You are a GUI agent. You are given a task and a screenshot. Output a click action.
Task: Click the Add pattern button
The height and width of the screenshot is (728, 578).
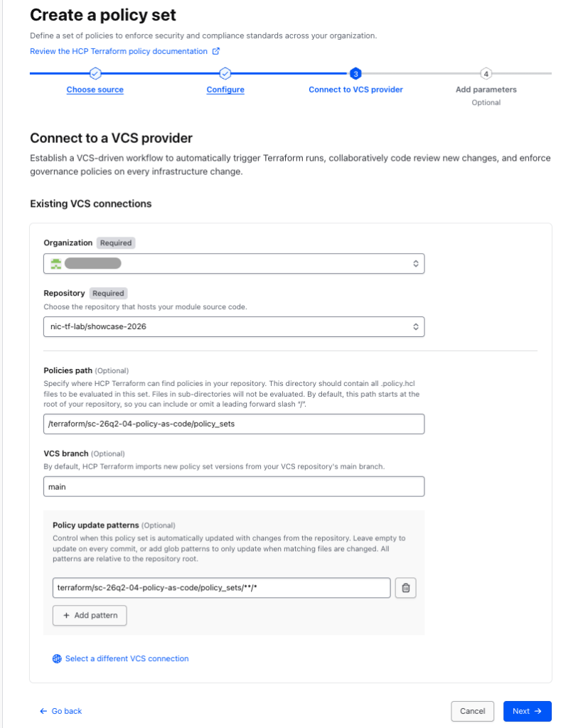90,615
